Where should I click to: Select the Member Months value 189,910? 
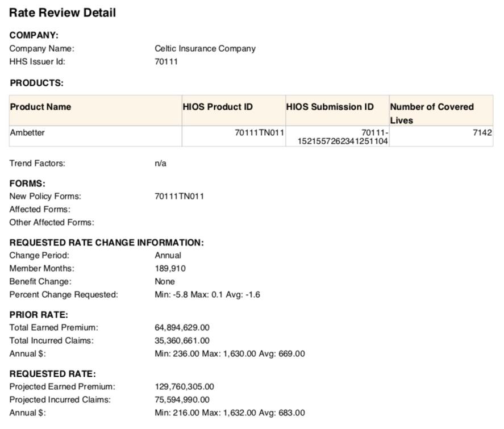tap(170, 268)
